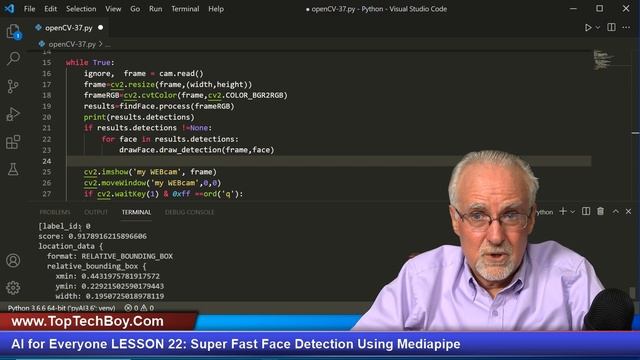The image size is (640, 360).
Task: Run the Python file with play button
Action: point(588,28)
